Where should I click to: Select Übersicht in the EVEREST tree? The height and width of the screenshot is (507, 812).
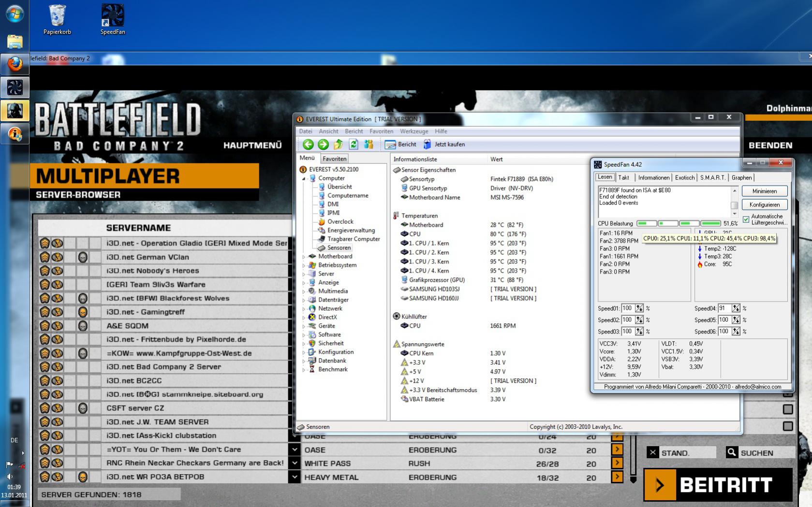(x=340, y=187)
